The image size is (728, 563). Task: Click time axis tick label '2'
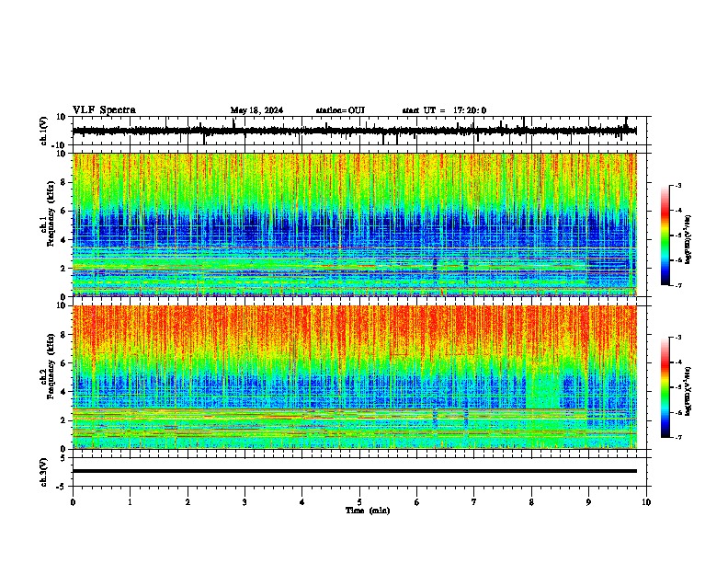[x=188, y=502]
